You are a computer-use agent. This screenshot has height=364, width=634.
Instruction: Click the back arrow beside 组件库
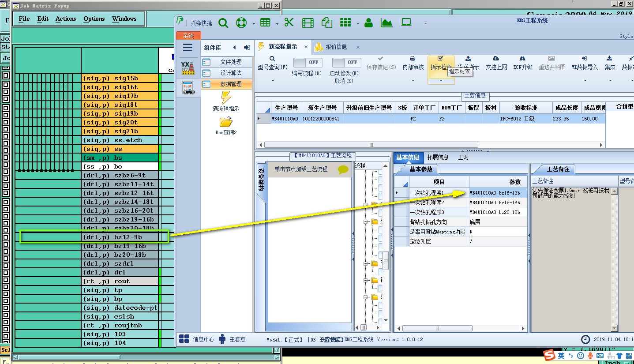[x=235, y=47]
